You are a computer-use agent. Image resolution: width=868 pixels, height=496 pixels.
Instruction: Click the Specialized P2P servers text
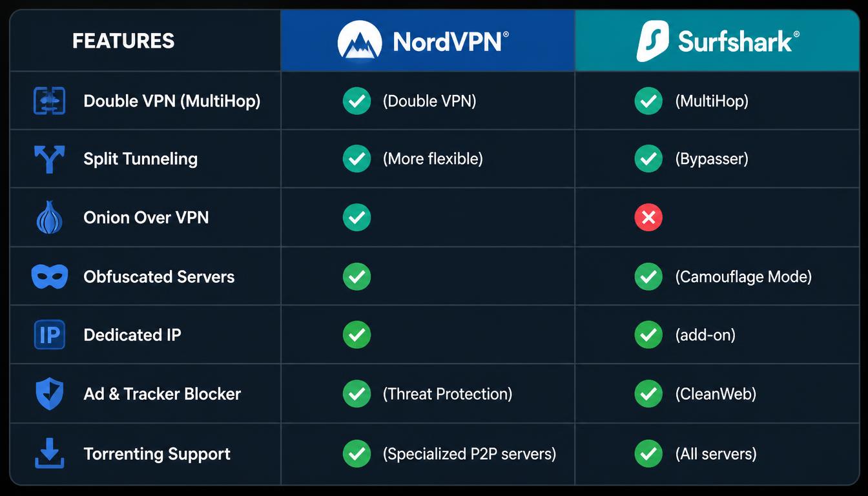tap(470, 453)
